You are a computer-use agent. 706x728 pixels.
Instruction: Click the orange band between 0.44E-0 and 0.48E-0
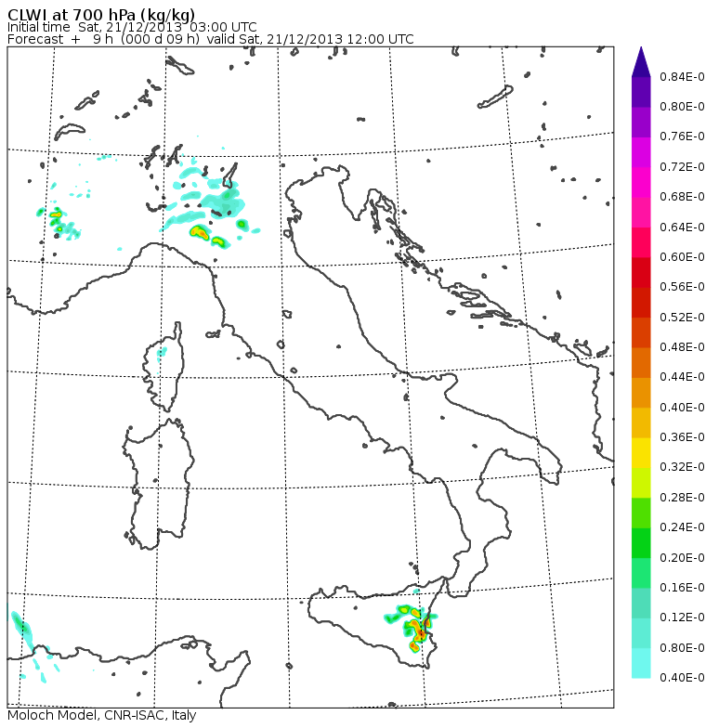click(641, 362)
